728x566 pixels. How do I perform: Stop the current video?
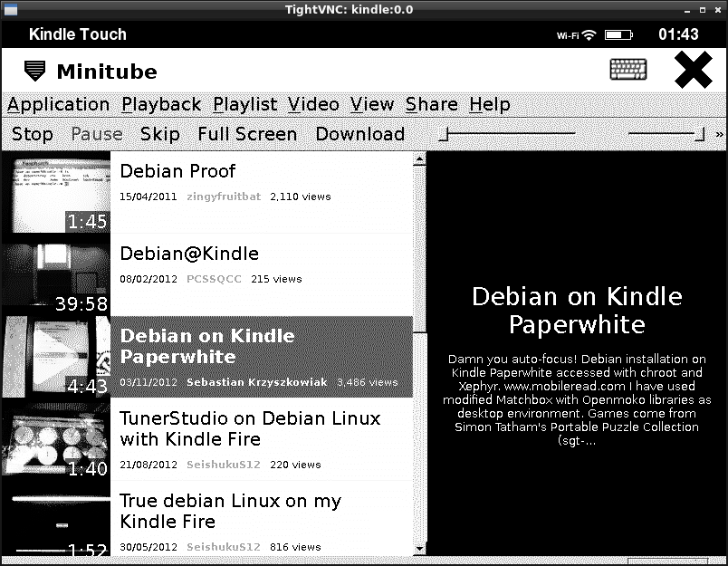click(32, 134)
